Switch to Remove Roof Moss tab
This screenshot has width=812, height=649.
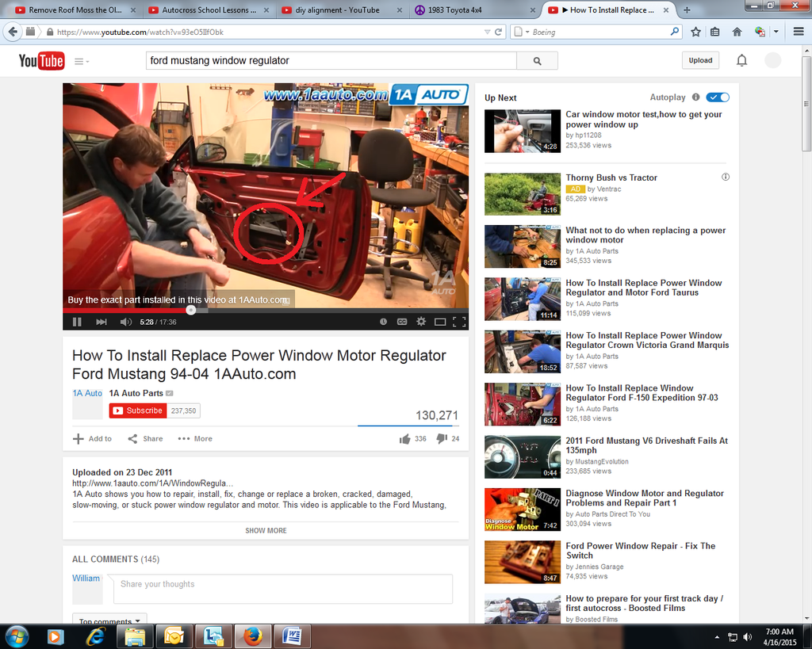point(74,10)
